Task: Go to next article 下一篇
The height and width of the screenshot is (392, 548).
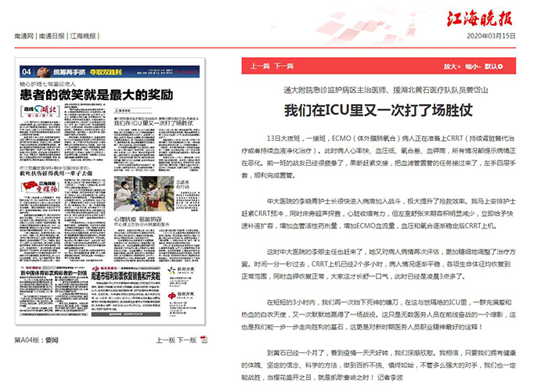Action: 284,67
